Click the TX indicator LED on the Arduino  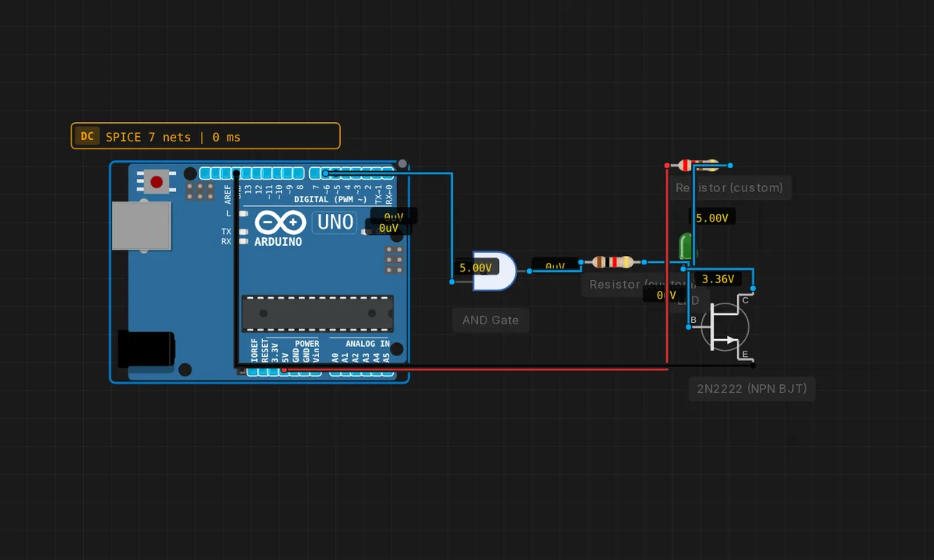click(x=243, y=231)
